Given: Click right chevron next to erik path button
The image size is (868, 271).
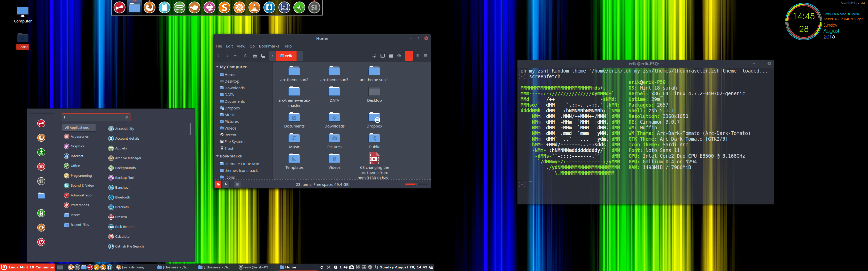Looking at the screenshot, I should [x=300, y=56].
